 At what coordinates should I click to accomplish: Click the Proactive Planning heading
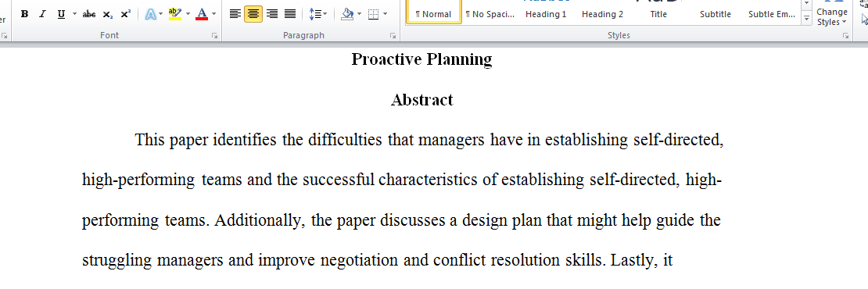(x=421, y=59)
